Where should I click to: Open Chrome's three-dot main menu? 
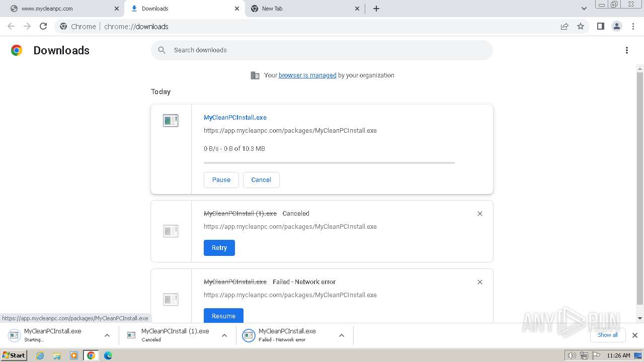pos(633,26)
